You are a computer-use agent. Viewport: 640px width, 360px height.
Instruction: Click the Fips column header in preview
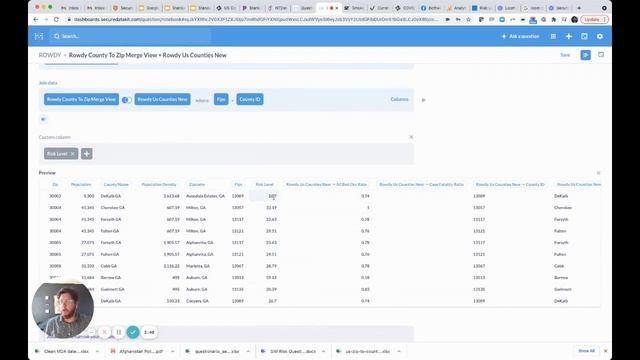pos(238,184)
